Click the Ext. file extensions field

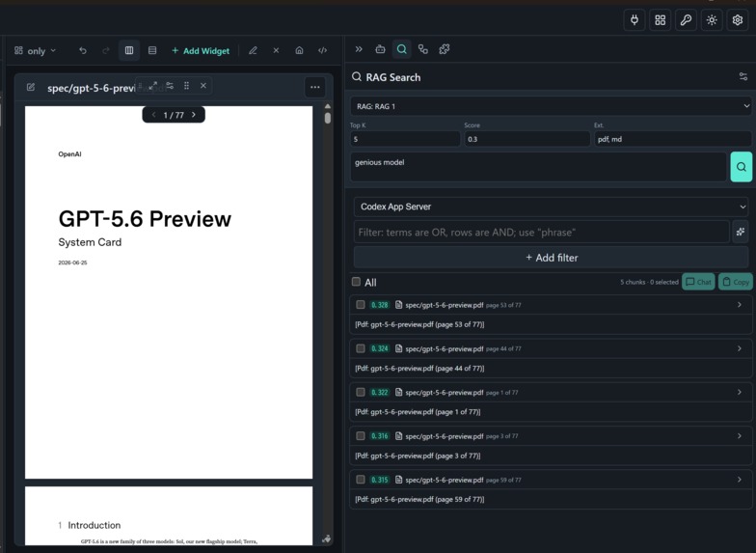tap(673, 139)
